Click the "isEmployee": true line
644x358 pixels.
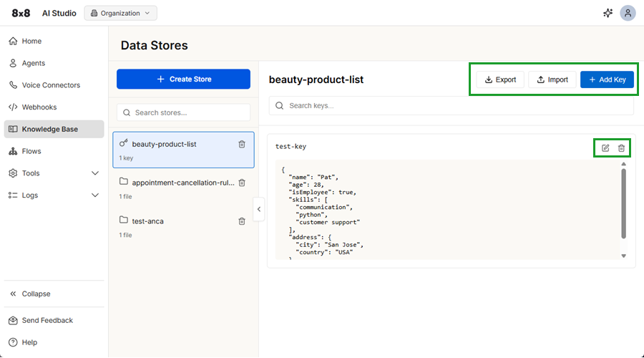(x=323, y=193)
